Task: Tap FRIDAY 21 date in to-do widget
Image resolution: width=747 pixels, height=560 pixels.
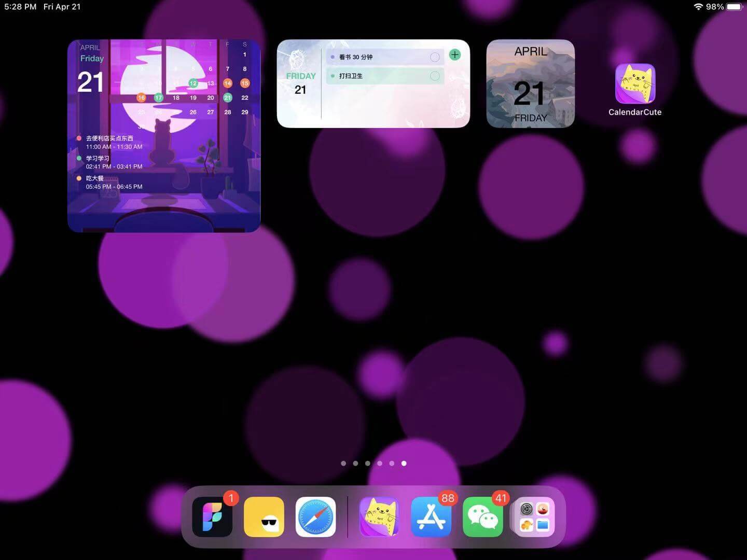Action: click(300, 83)
